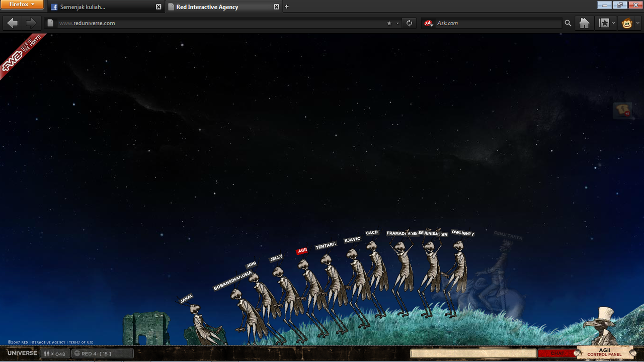Viewport: 644px width, 362px height.
Task: Open the AGII Control Panel
Action: pyautogui.click(x=604, y=352)
